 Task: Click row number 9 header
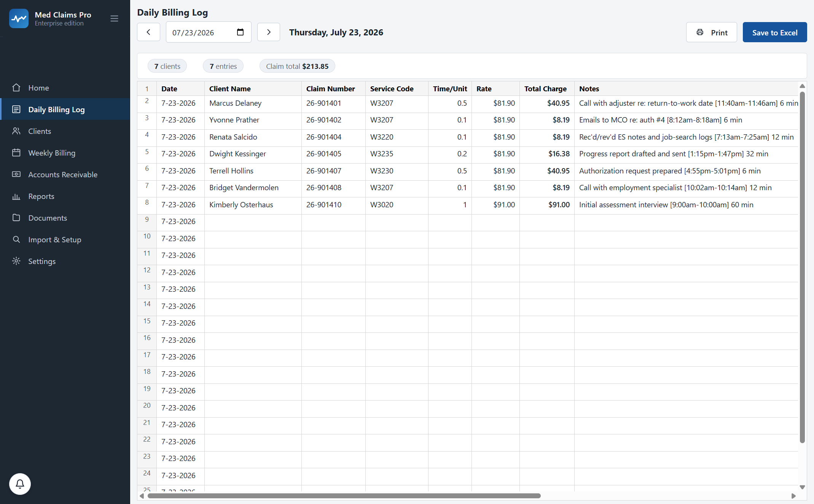147,222
